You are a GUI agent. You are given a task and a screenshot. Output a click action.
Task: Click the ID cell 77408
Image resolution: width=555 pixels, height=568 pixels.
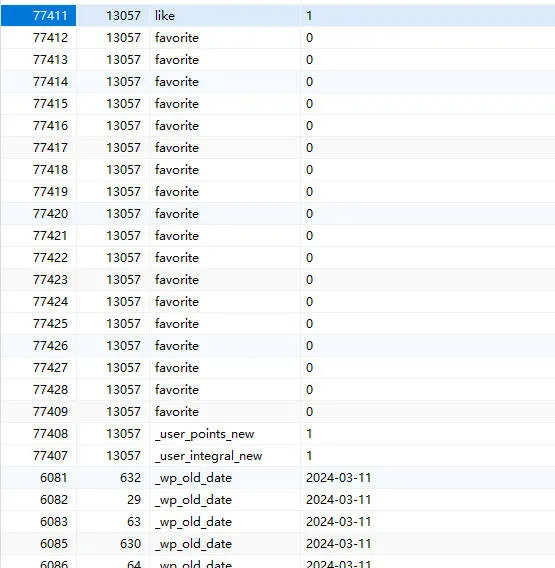(x=38, y=434)
